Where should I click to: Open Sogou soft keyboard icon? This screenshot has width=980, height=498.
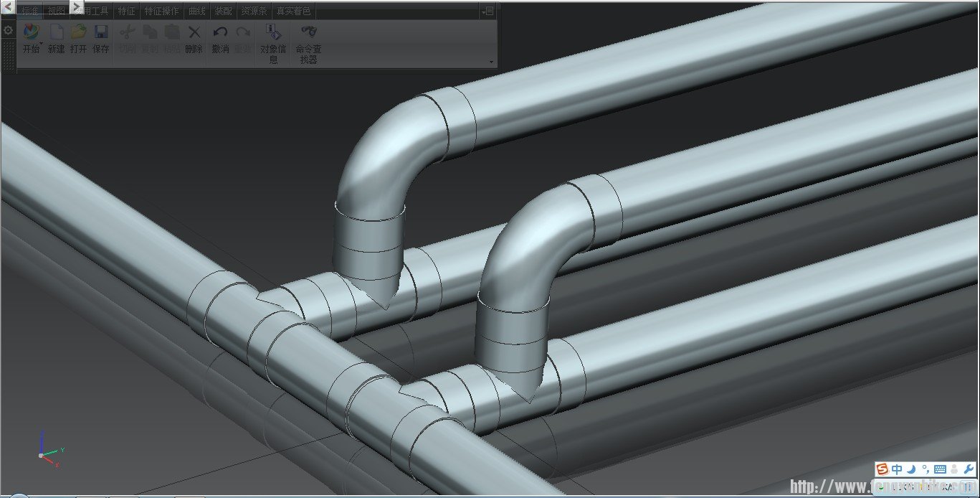pos(940,469)
